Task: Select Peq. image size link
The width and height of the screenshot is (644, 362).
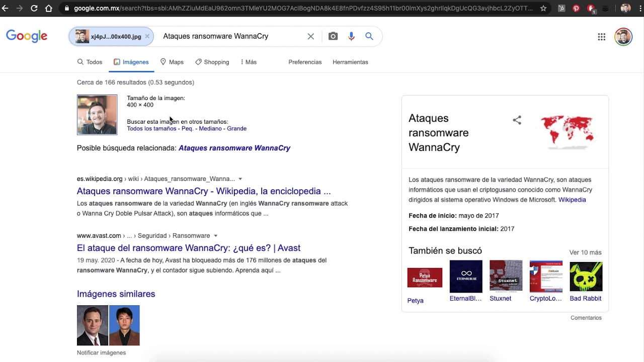Action: (x=187, y=129)
